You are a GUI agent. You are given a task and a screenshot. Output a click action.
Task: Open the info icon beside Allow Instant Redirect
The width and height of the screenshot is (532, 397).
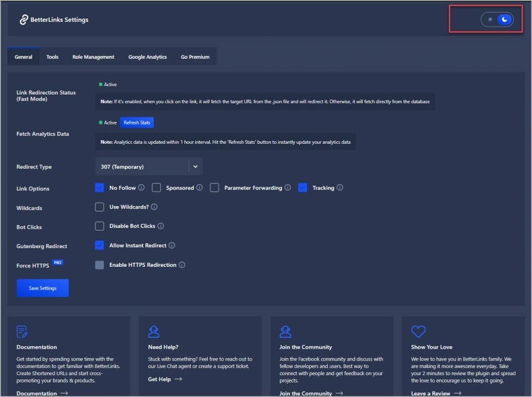pyautogui.click(x=172, y=245)
